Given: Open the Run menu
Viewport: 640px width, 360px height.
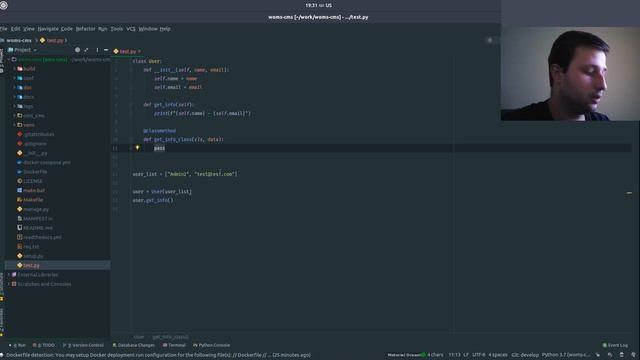Looking at the screenshot, I should [x=103, y=29].
